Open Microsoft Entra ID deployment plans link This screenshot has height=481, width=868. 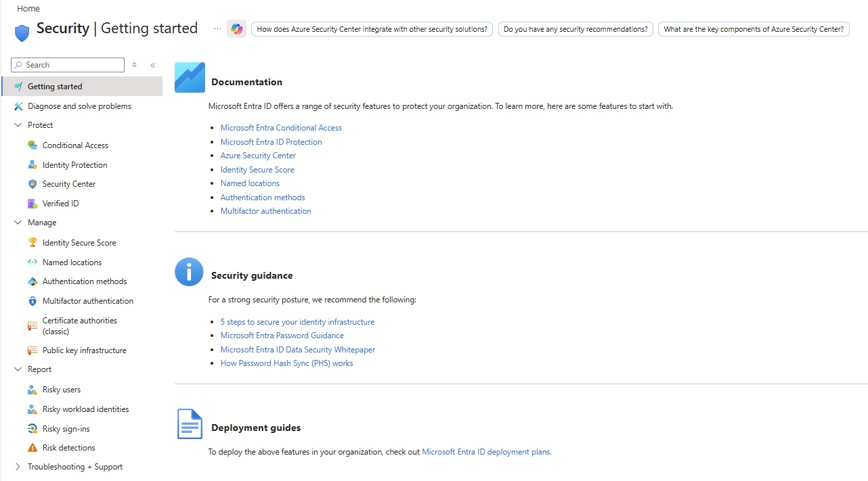pyautogui.click(x=485, y=452)
